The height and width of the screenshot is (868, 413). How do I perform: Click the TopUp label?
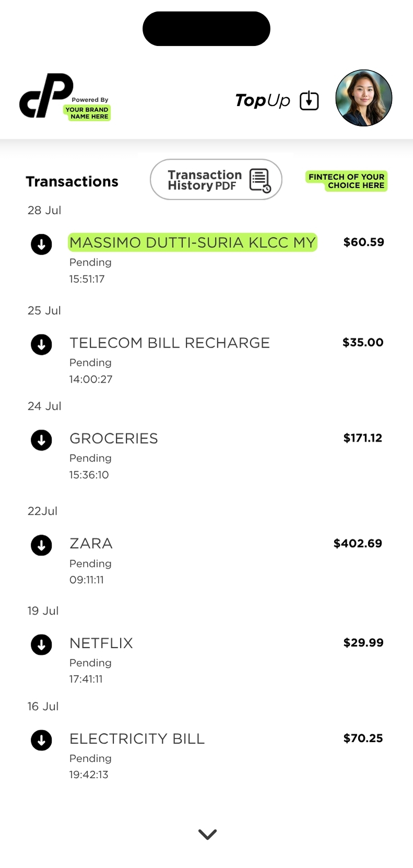[263, 100]
